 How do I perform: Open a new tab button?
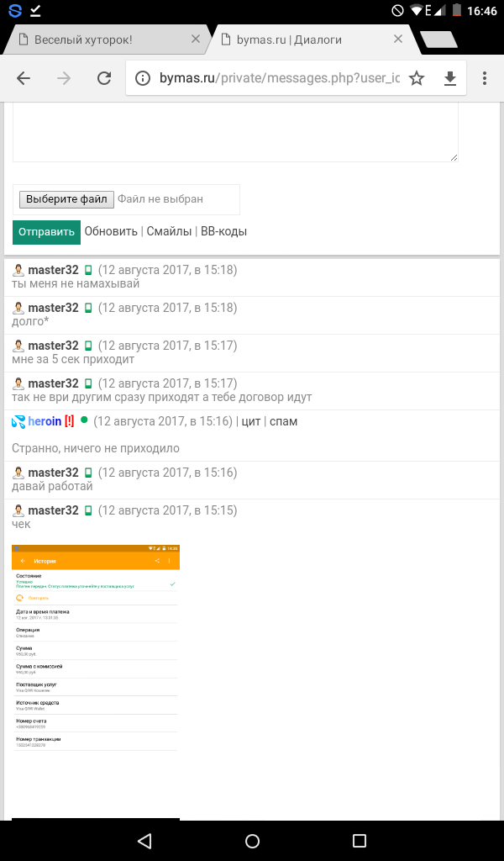pyautogui.click(x=438, y=40)
